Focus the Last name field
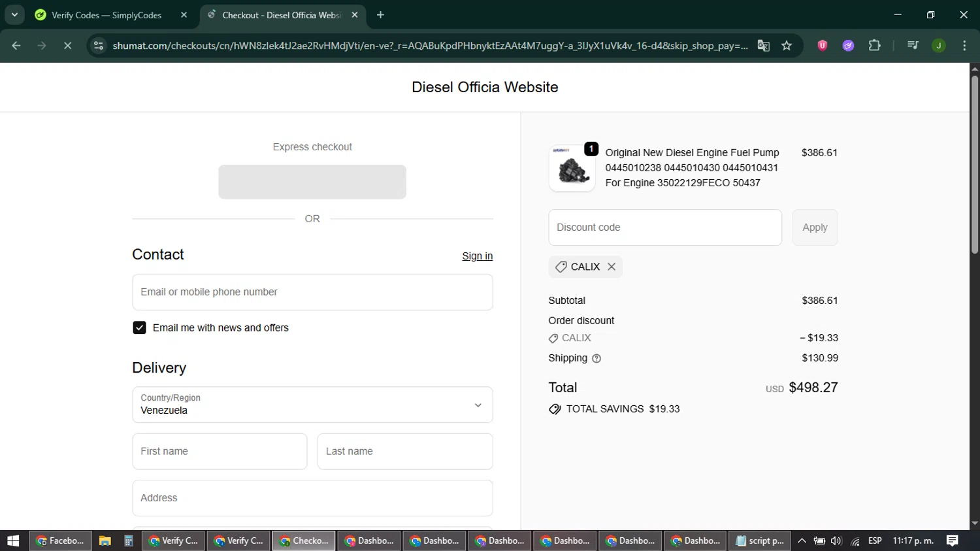Screen dimensions: 980x551 coord(405,451)
